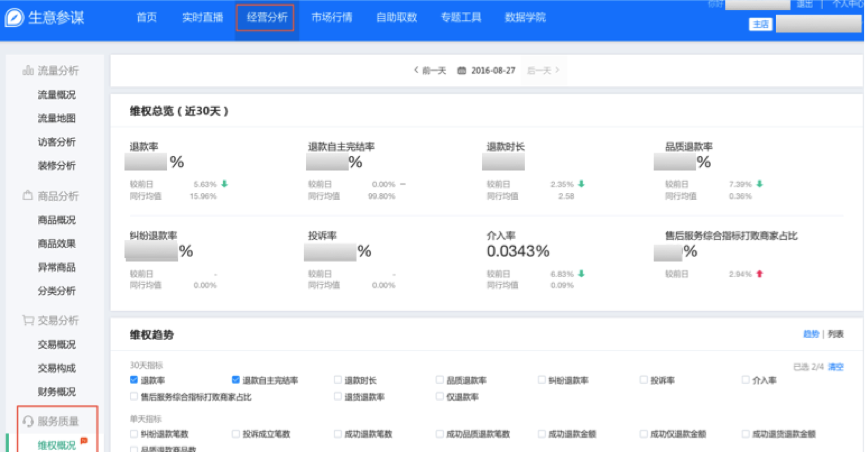
Task: Go to next day with 后一天
Action: tap(543, 71)
